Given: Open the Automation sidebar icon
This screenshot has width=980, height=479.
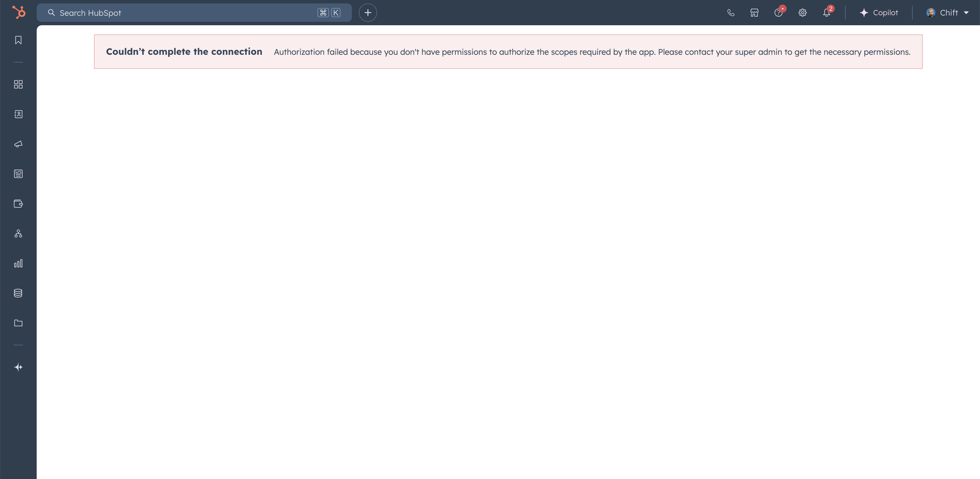Looking at the screenshot, I should tap(18, 234).
